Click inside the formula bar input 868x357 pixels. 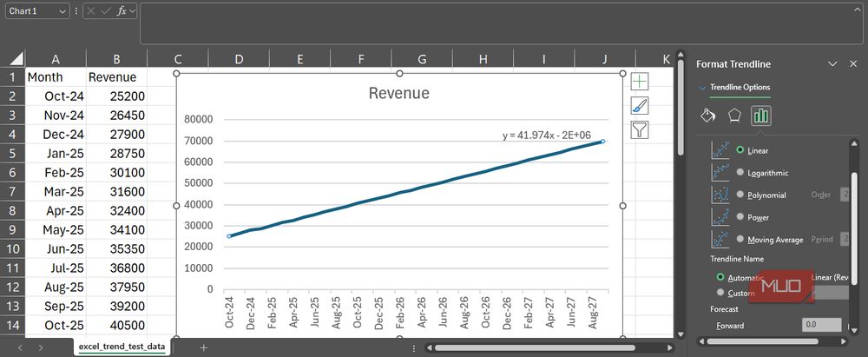click(x=496, y=23)
